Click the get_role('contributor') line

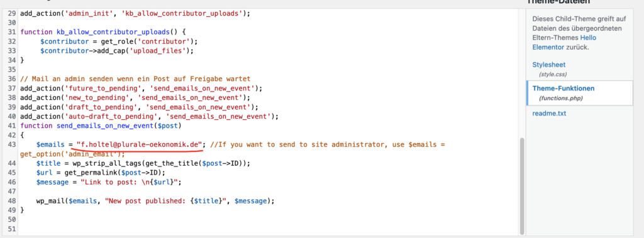tap(119, 41)
